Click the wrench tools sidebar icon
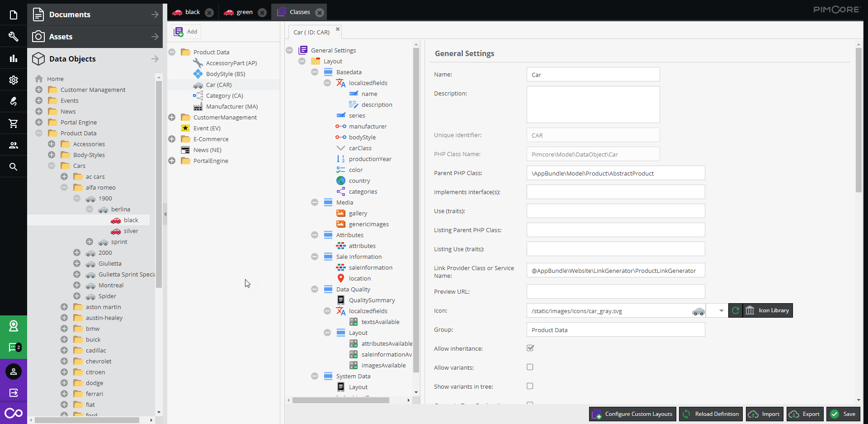The image size is (868, 424). 14,37
